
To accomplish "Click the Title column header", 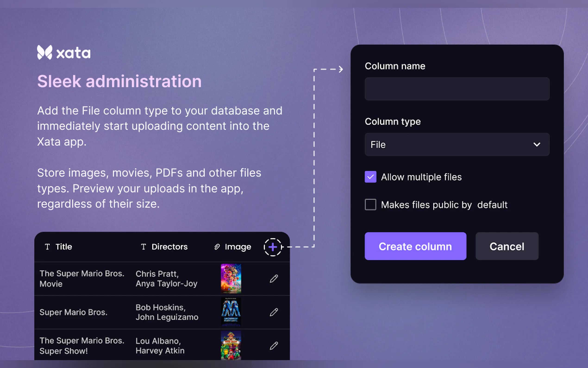I will click(64, 247).
